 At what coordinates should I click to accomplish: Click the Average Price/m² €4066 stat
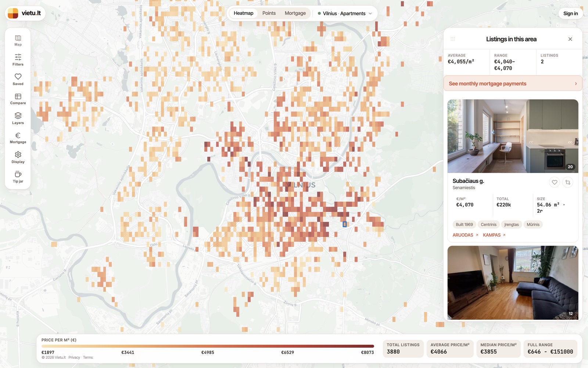[x=450, y=348]
